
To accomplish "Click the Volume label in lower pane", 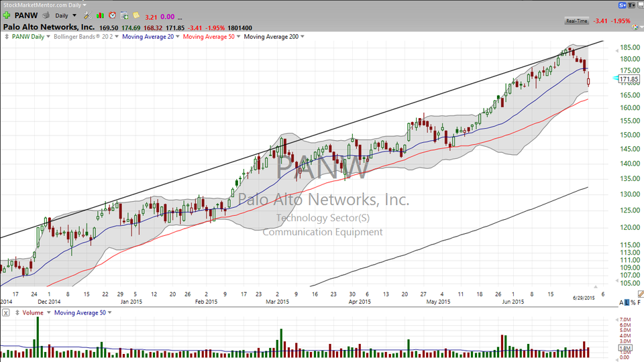I will (x=33, y=313).
